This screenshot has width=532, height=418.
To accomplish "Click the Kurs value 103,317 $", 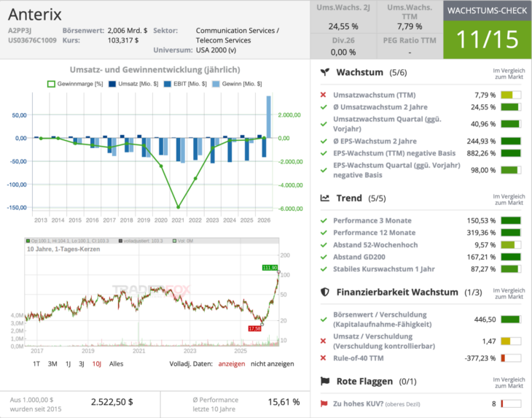I will tap(123, 40).
